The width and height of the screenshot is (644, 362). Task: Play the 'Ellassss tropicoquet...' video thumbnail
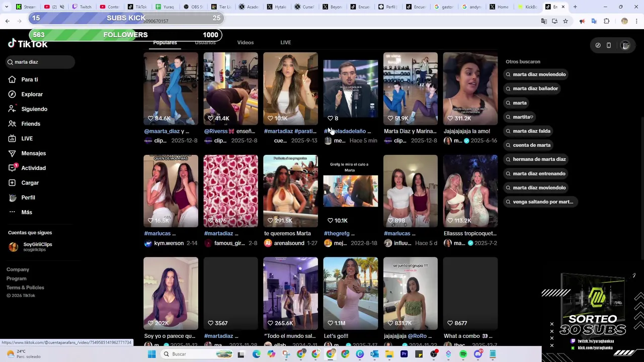470,191
